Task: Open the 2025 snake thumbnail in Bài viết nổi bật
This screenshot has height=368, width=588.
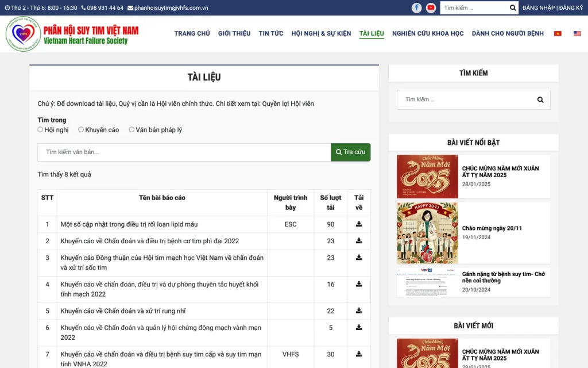Action: pyautogui.click(x=427, y=177)
